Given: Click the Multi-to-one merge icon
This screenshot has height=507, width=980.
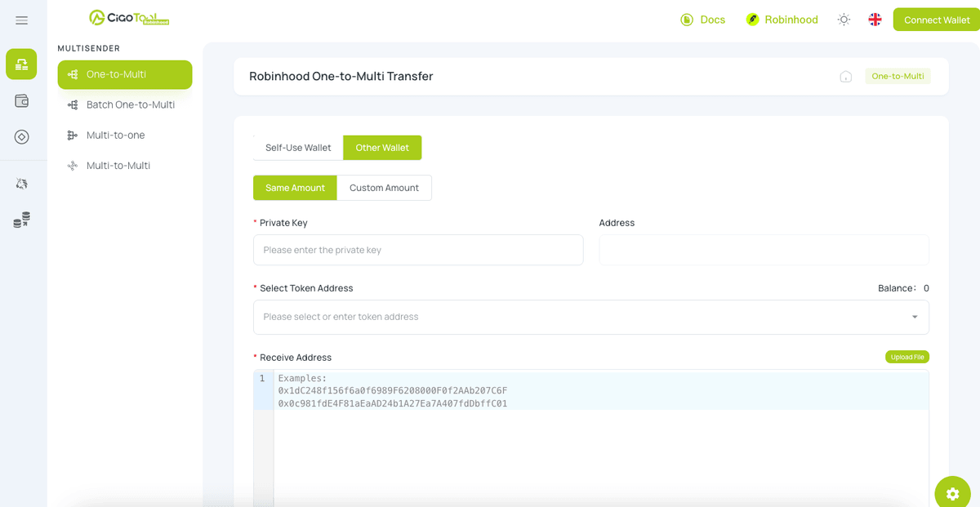Looking at the screenshot, I should (x=73, y=136).
